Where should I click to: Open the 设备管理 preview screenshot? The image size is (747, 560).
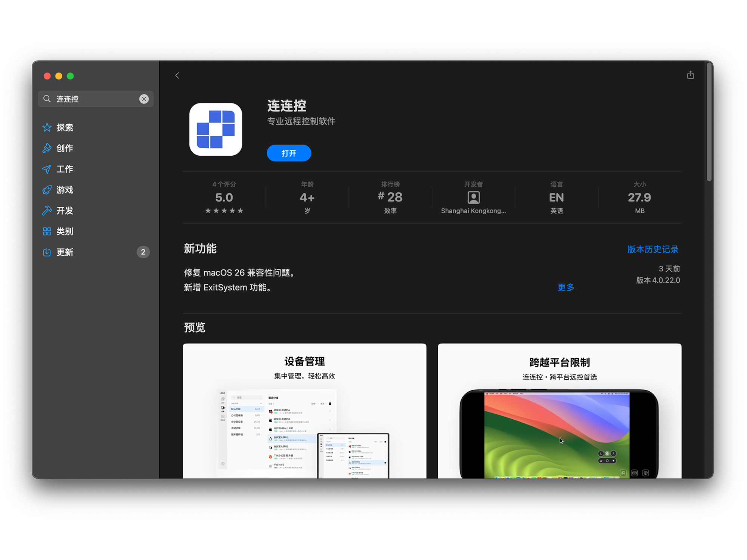304,411
